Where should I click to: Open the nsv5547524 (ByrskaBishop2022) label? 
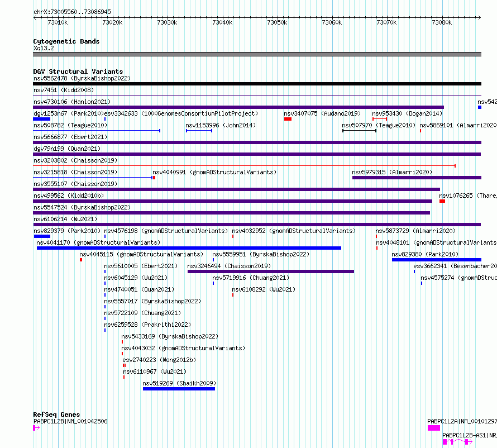82,207
